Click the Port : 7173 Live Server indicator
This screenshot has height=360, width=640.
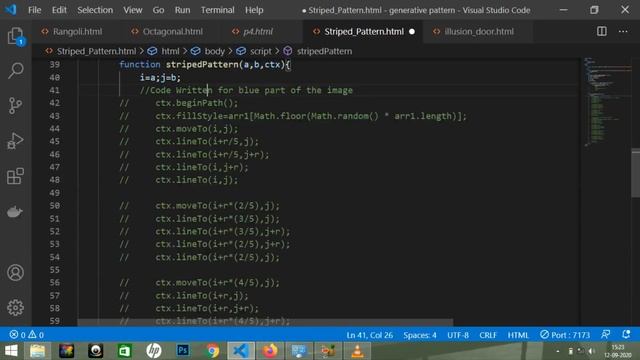[x=565, y=335]
